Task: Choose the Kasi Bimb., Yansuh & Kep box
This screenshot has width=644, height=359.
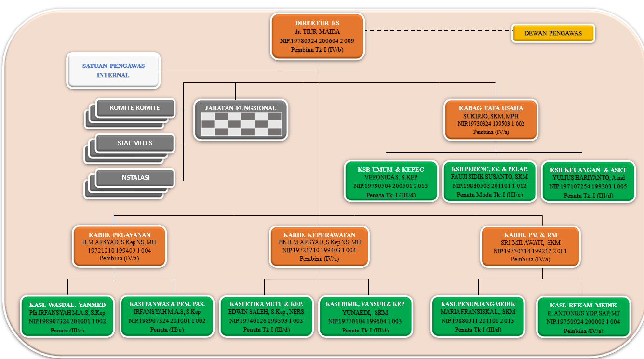Action: click(x=365, y=317)
